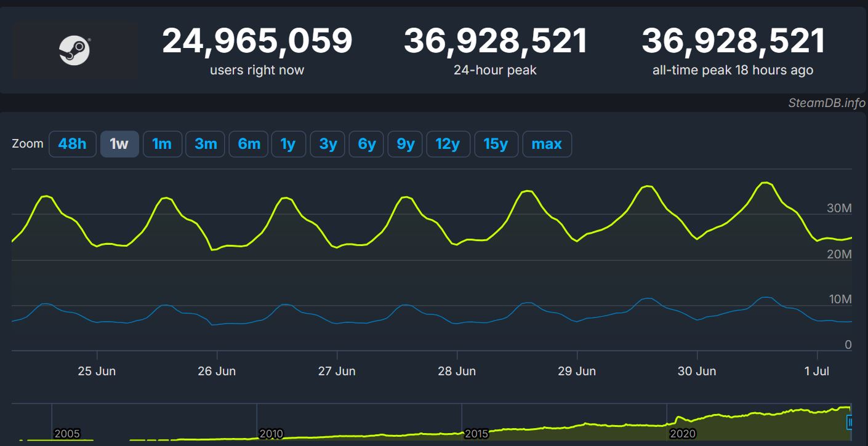Click the 2015 label in navigator timeline

point(476,434)
